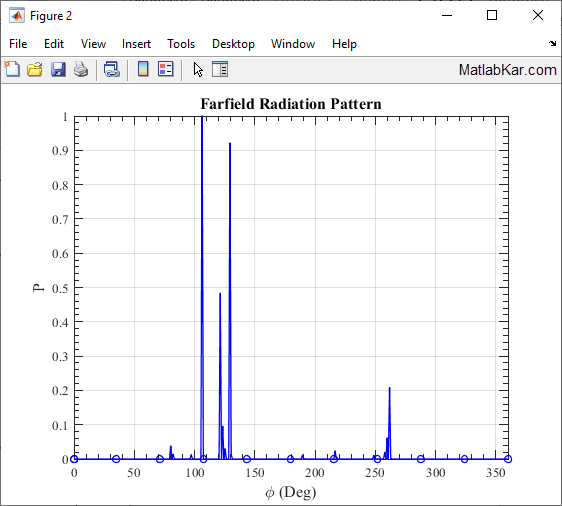562x506 pixels.
Task: Click the 0.48 peak near 121 degrees
Action: point(220,294)
